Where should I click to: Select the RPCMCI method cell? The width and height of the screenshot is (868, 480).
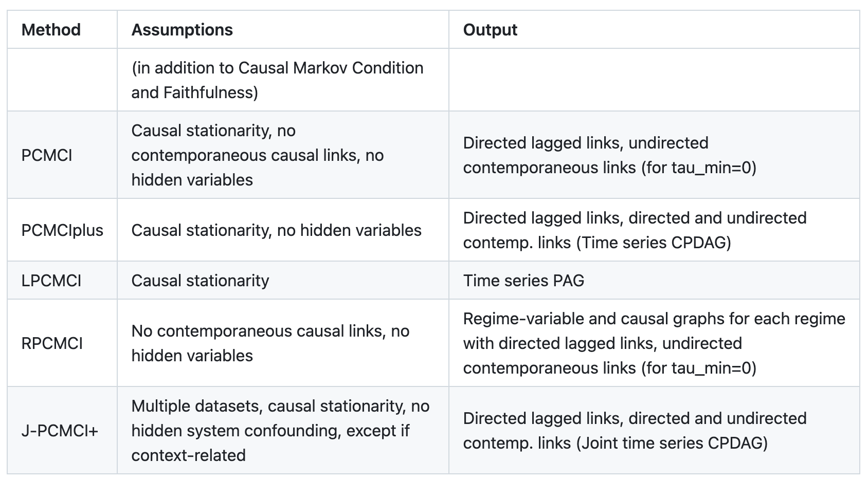[52, 343]
